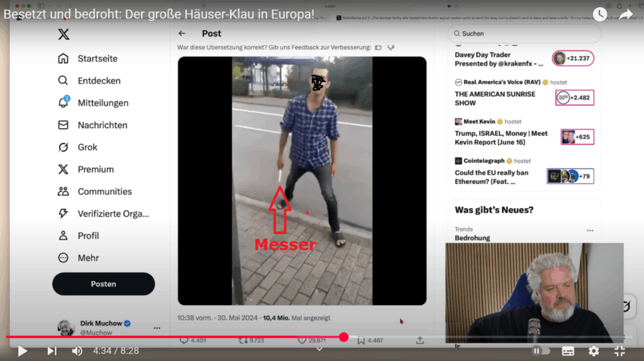Screen dimensions: 644x361
Task: Mute the video volume speaker
Action: 77,351
